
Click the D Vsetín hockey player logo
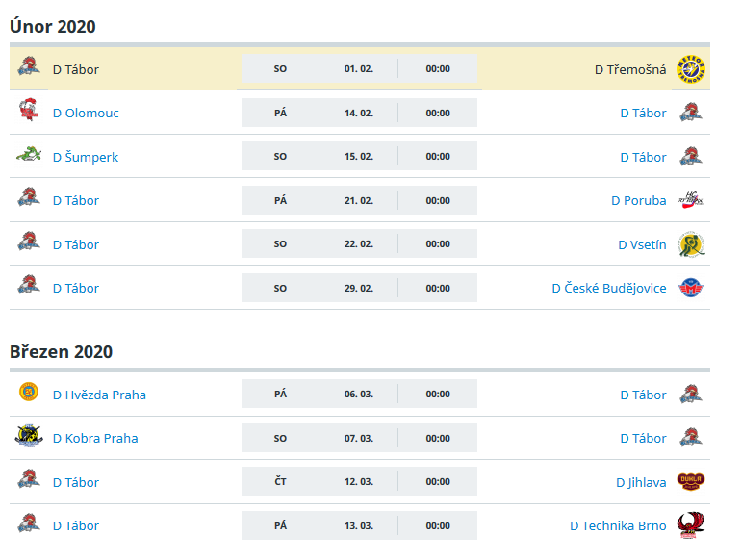click(x=690, y=244)
